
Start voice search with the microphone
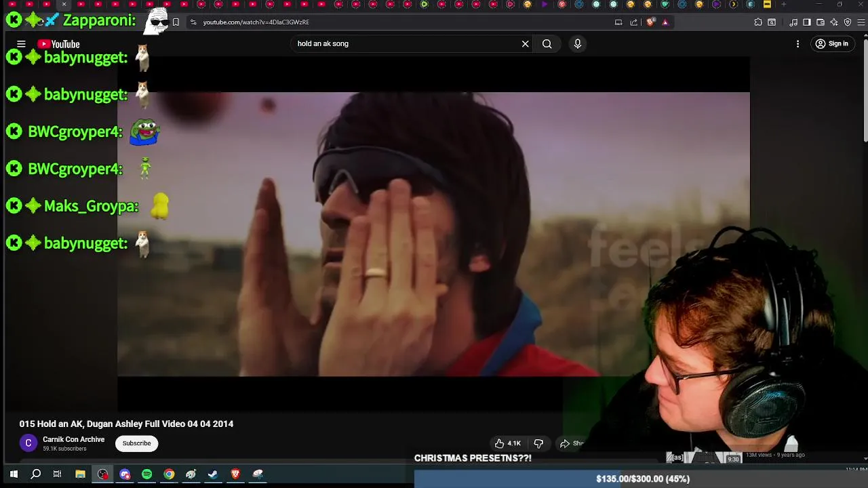(578, 44)
